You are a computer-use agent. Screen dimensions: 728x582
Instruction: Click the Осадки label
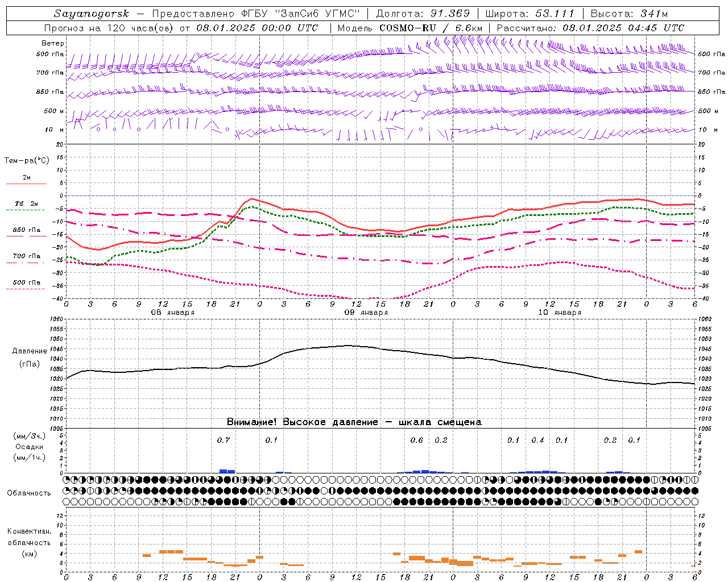(x=28, y=447)
